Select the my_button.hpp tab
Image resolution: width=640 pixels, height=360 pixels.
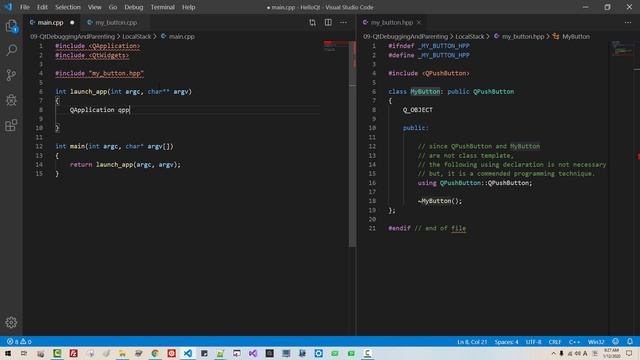coord(392,22)
